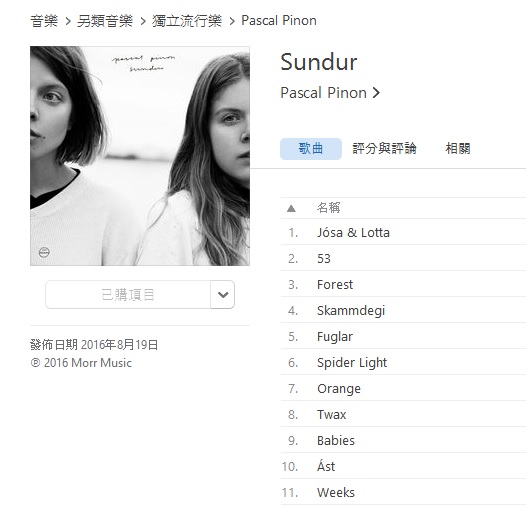
Task: Open the 獨立流行樂 breadcrumb link
Action: point(187,21)
